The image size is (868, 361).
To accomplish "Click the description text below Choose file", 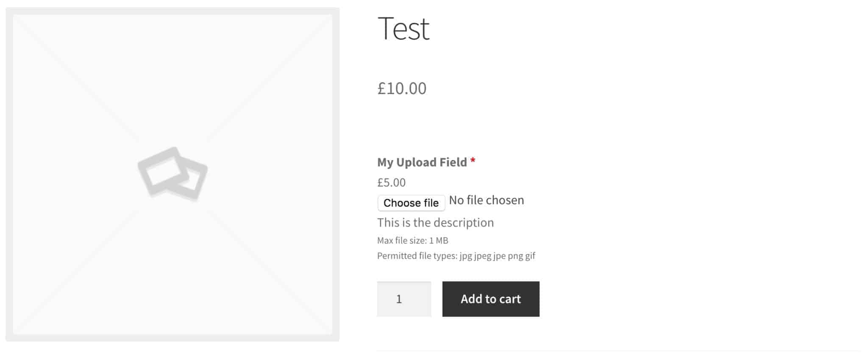I will (435, 222).
